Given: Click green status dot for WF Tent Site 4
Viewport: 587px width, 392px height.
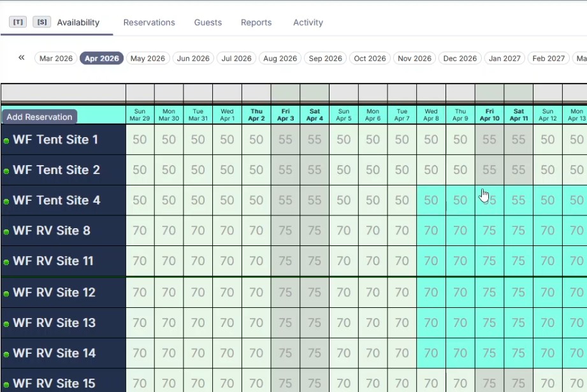Looking at the screenshot, I should [x=6, y=201].
